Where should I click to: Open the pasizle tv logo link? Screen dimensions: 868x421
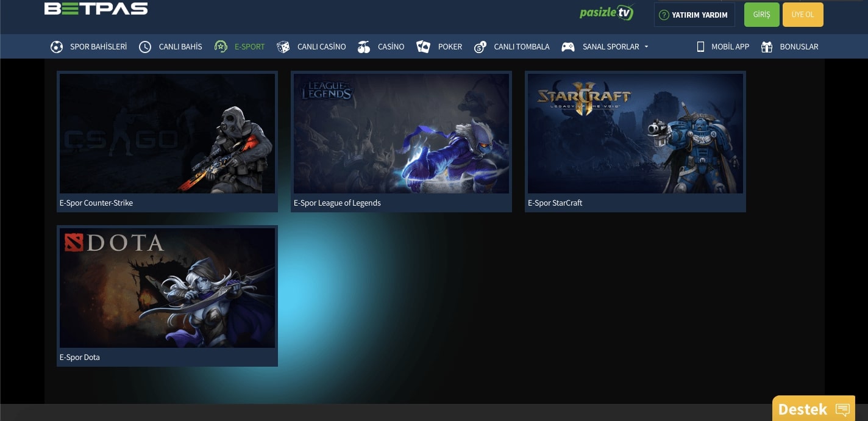(607, 13)
